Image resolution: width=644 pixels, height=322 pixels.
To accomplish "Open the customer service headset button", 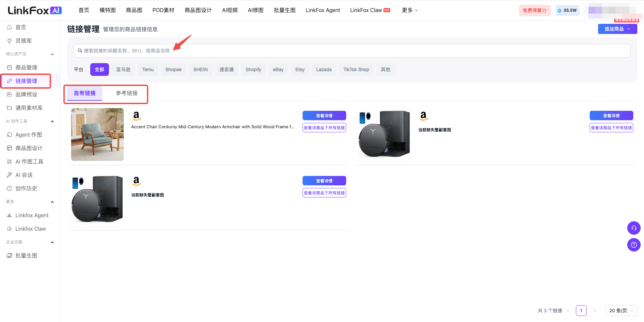I will (634, 228).
